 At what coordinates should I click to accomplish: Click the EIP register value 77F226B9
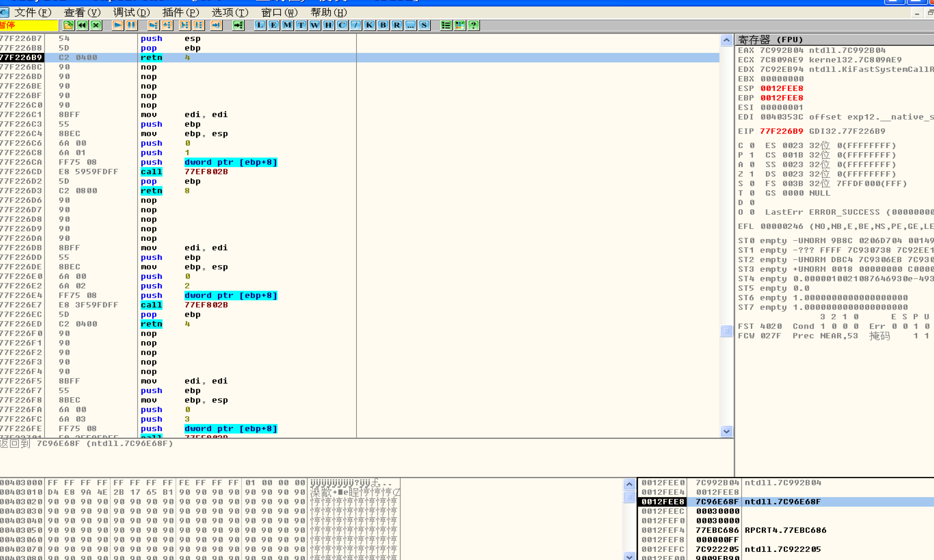click(782, 131)
